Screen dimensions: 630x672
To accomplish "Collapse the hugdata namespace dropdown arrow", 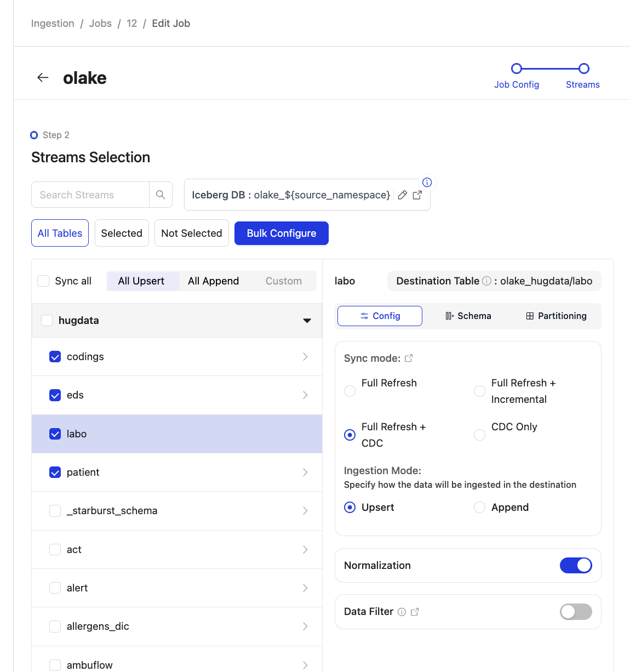I will pos(307,321).
